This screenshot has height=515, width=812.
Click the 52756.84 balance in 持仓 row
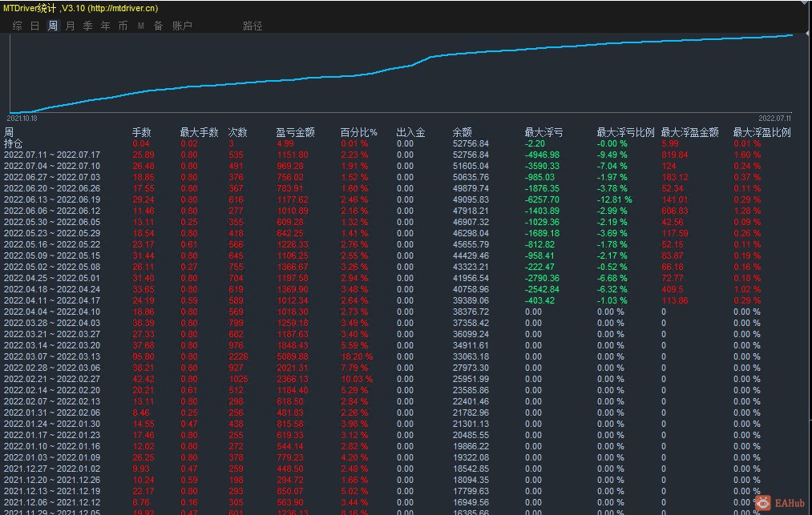471,144
